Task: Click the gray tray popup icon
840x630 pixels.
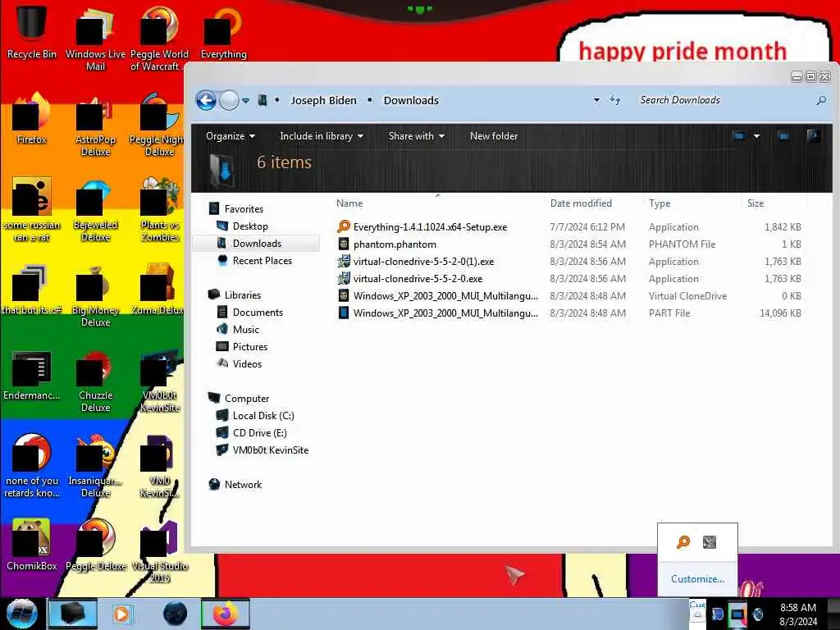Action: point(710,542)
